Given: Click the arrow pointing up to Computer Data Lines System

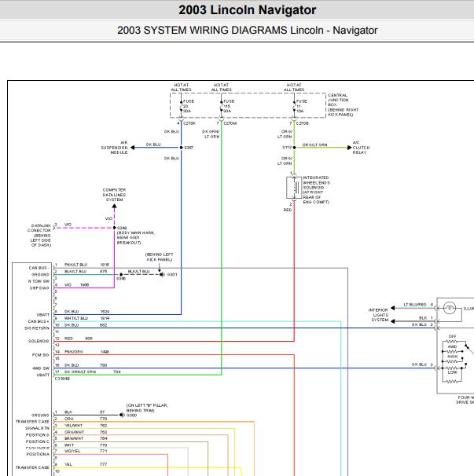Looking at the screenshot, I should 114,206.
